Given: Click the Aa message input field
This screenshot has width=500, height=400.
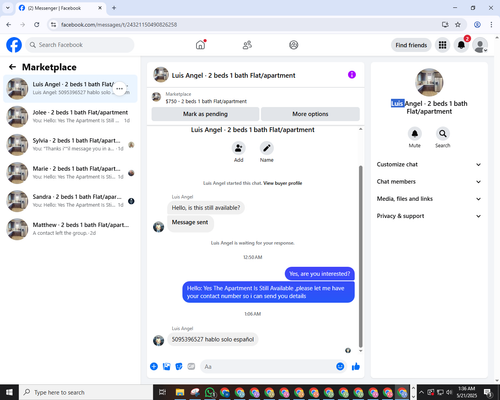Looking at the screenshot, I should pyautogui.click(x=267, y=367).
